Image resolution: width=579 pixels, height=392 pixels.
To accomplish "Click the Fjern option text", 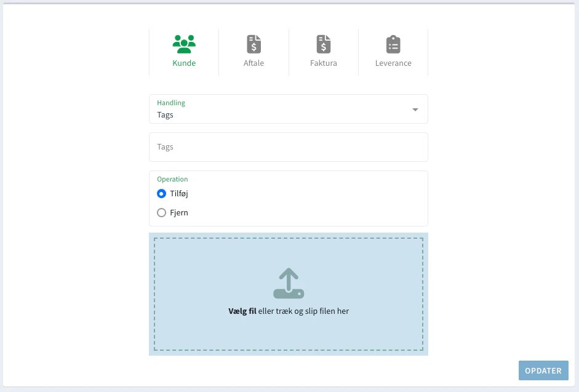I will [179, 212].
